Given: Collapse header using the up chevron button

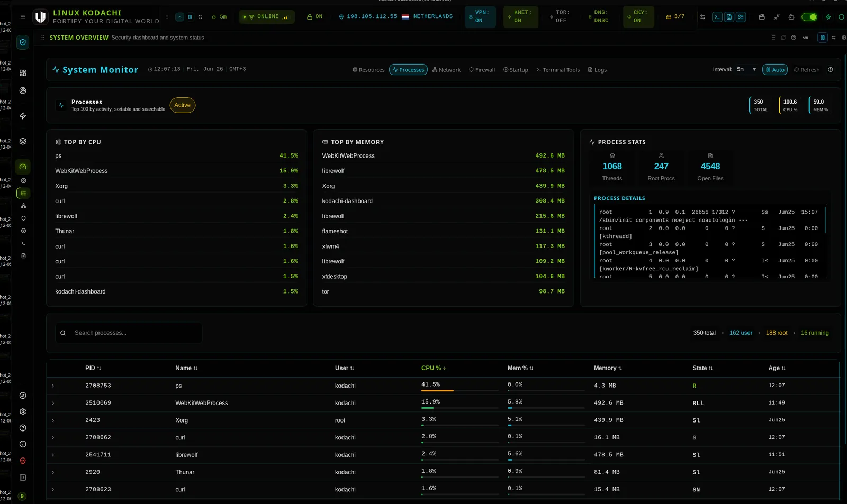Looking at the screenshot, I should 179,17.
